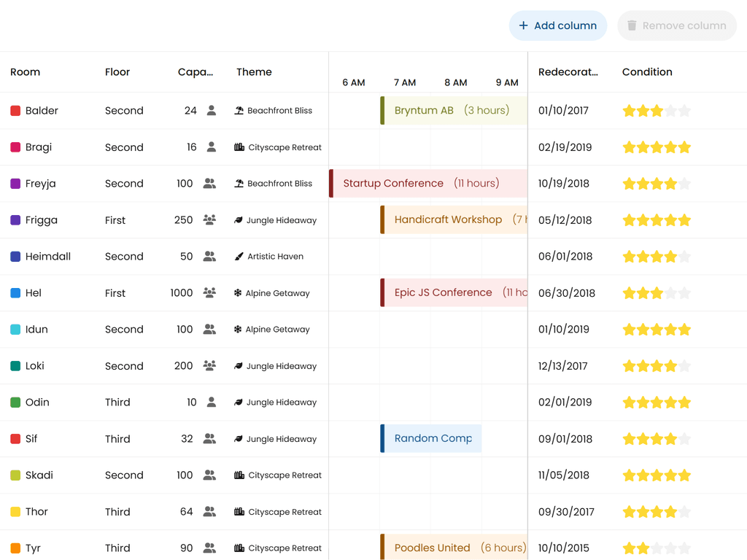The image size is (747, 560).
Task: Click the plus icon in Add column
Action: pos(523,26)
